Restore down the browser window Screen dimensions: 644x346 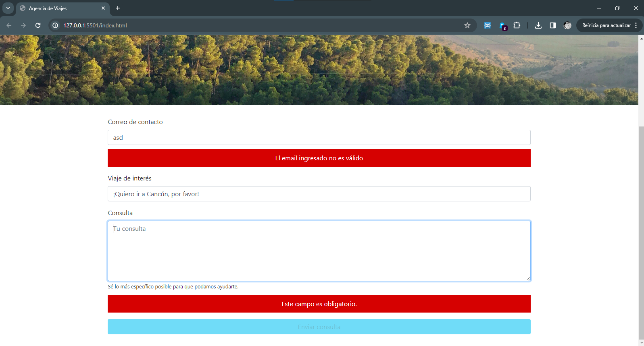[x=617, y=8]
